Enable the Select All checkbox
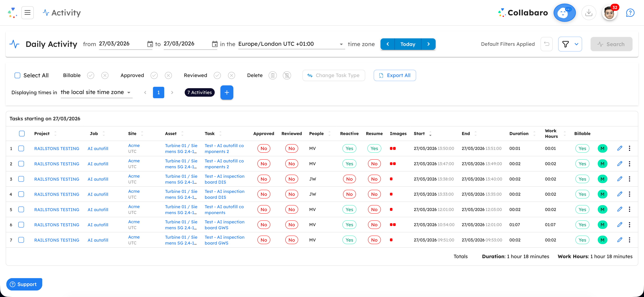644x297 pixels. (x=17, y=75)
